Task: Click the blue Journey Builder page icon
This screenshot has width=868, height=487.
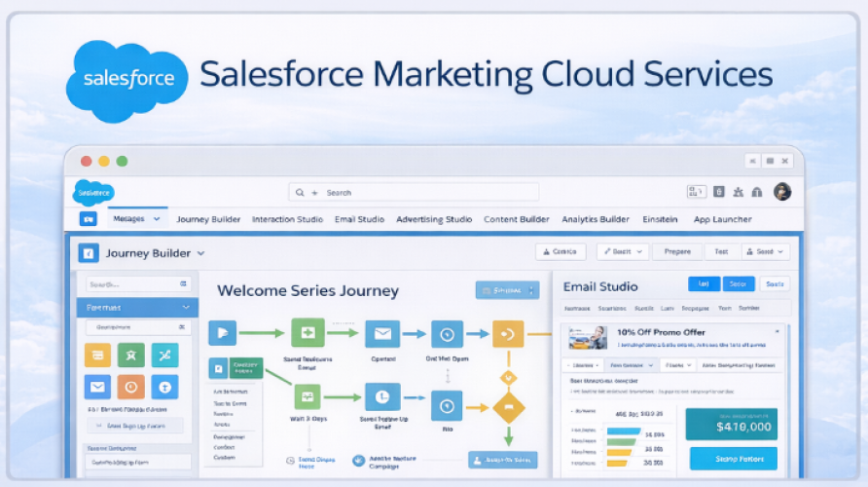Action: coord(89,253)
